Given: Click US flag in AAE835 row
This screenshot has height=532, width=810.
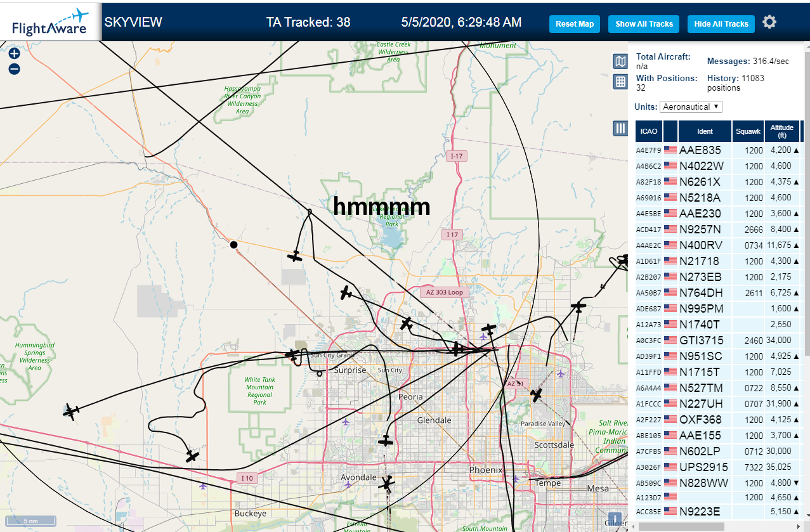Looking at the screenshot, I should tap(670, 150).
